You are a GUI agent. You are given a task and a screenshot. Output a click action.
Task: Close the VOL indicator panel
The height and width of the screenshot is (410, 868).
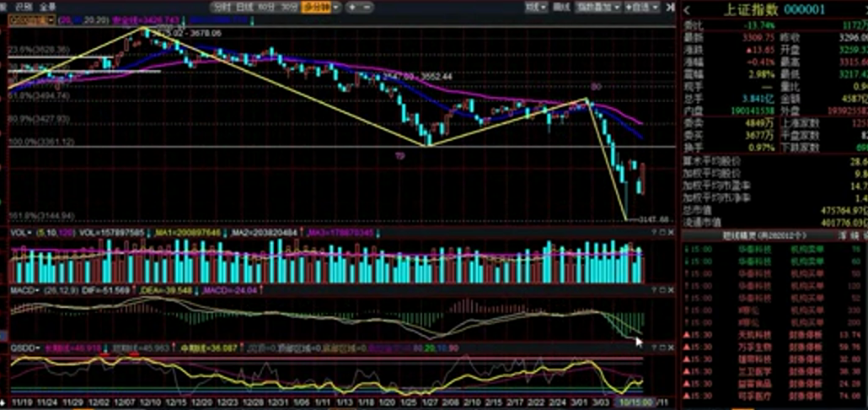pos(672,233)
